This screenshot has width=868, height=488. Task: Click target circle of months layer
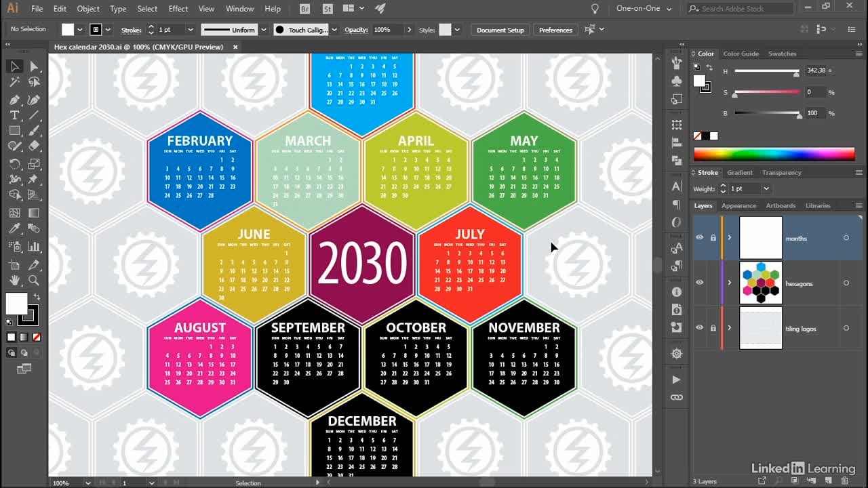(x=846, y=238)
